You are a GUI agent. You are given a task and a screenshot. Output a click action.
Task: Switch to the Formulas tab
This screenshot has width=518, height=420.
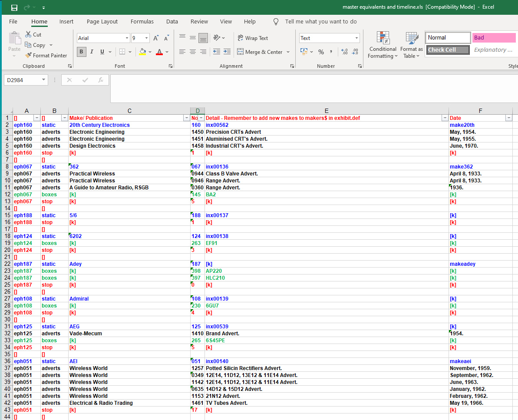[x=142, y=21]
